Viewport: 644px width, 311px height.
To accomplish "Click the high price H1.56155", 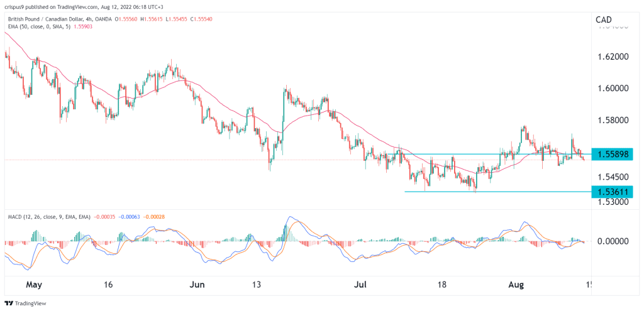I will tap(153, 19).
